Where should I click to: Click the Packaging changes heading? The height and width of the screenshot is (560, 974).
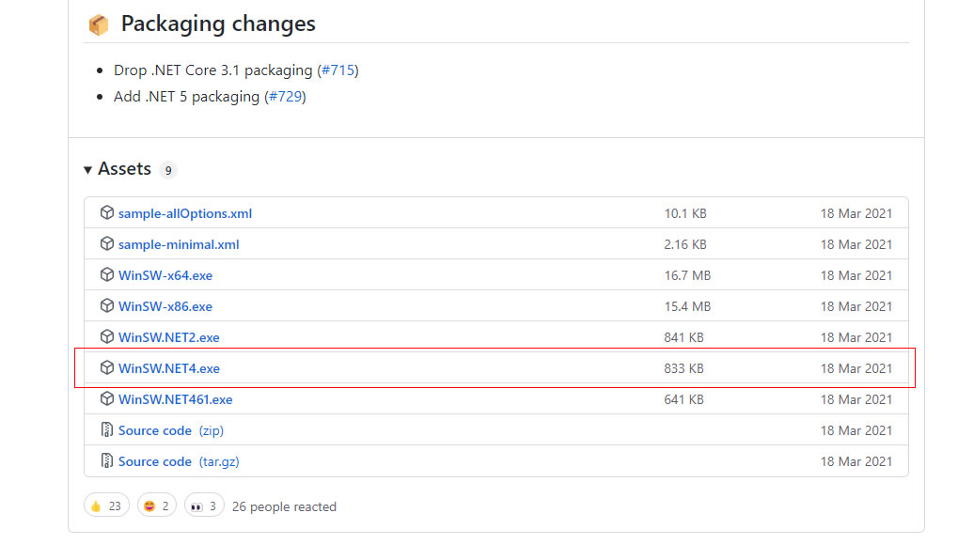(218, 24)
